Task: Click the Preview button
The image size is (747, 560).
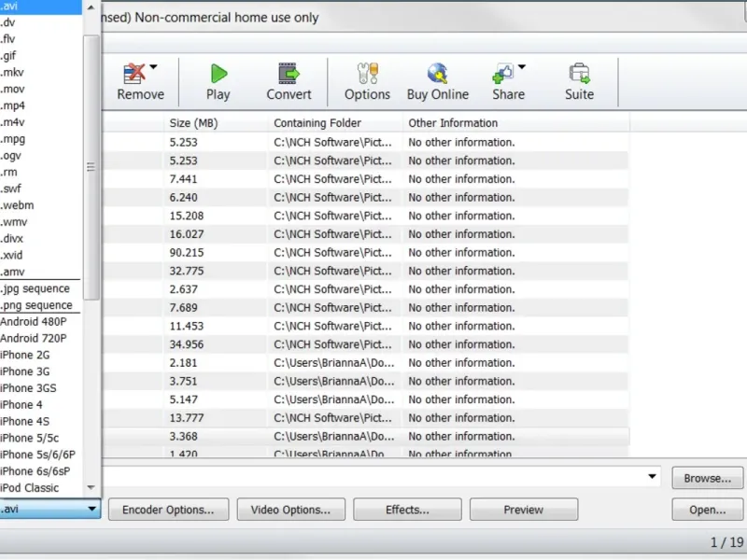Action: [x=524, y=510]
